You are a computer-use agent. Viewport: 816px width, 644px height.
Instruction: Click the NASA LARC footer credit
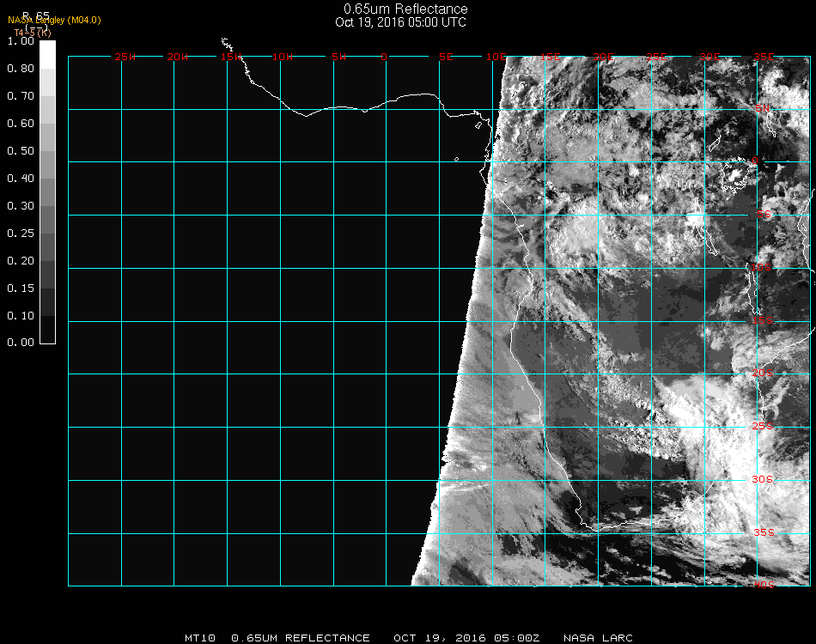click(598, 638)
